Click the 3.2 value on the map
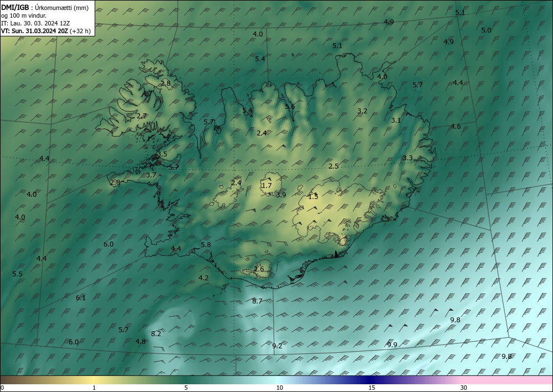The height and width of the screenshot is (392, 553). coord(362,111)
